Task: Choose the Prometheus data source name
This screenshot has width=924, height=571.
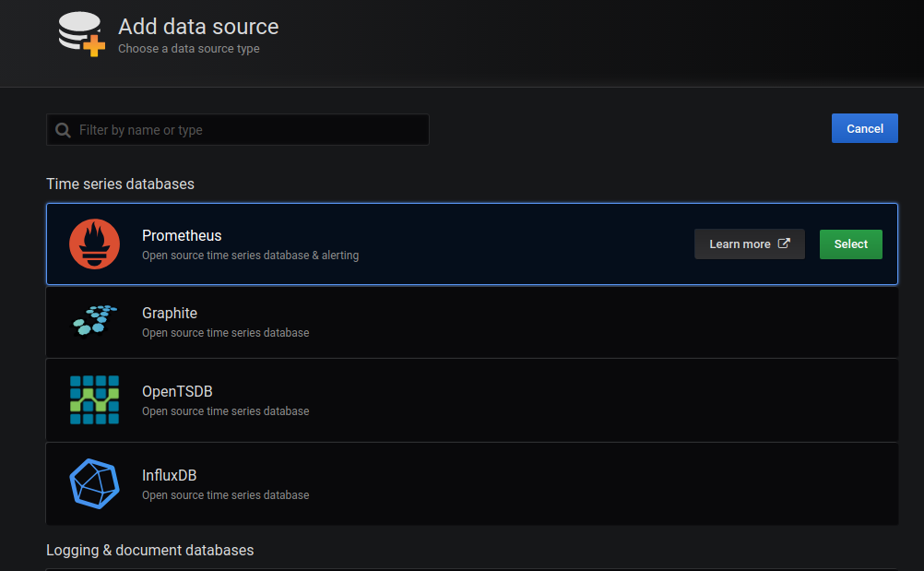Action: click(182, 236)
